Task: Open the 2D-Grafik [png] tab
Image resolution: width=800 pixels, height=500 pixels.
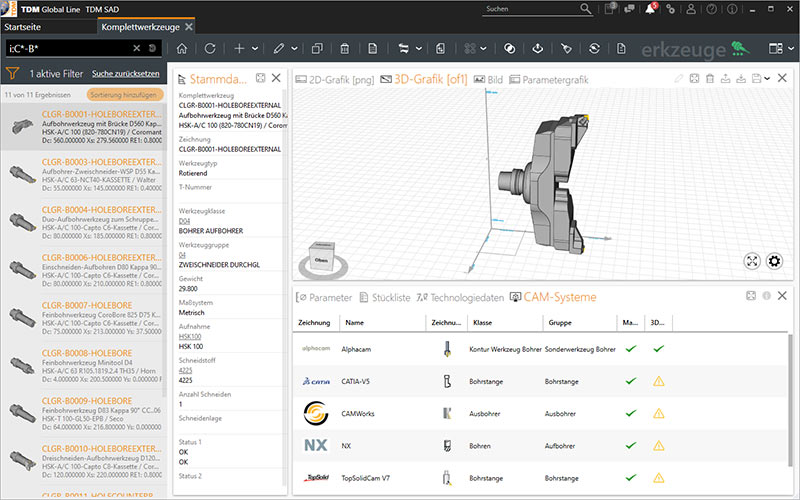Action: coord(335,80)
